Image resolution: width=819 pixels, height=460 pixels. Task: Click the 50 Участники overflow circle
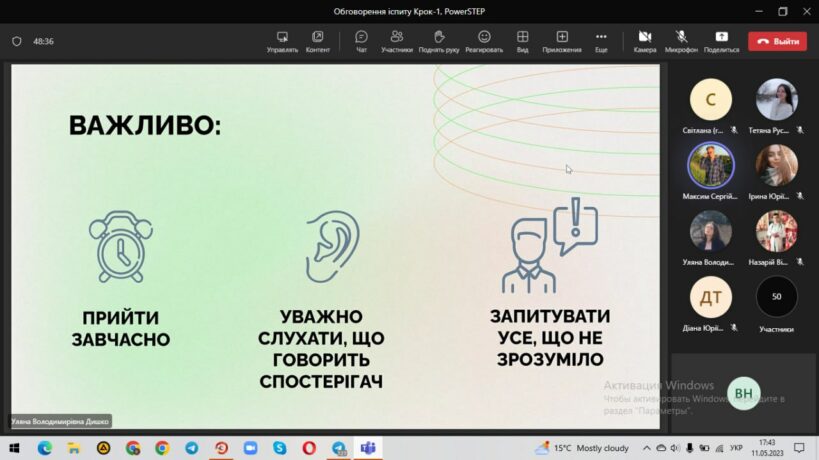coord(776,297)
